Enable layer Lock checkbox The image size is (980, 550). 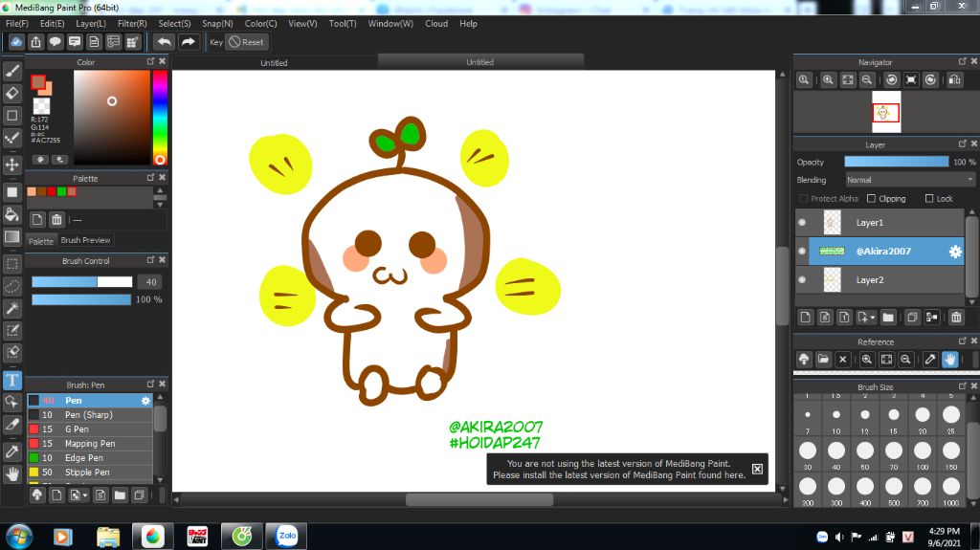coord(928,199)
